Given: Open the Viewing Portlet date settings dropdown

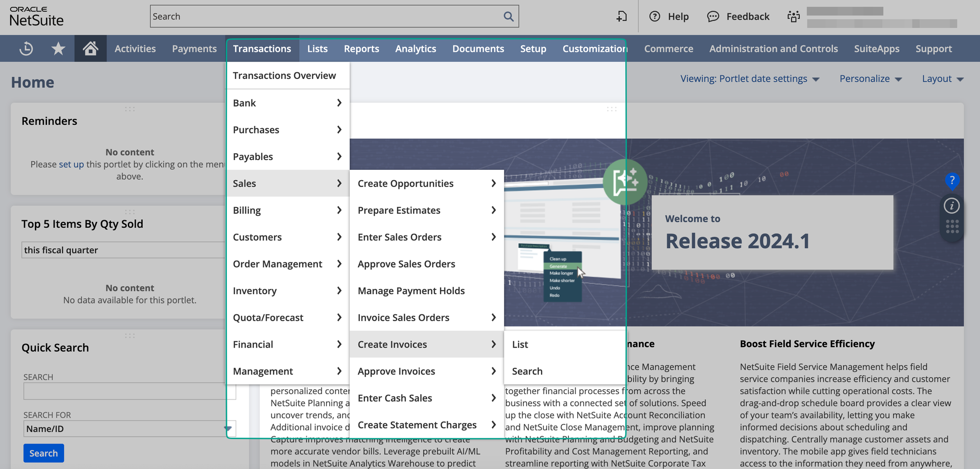Looking at the screenshot, I should click(x=750, y=79).
